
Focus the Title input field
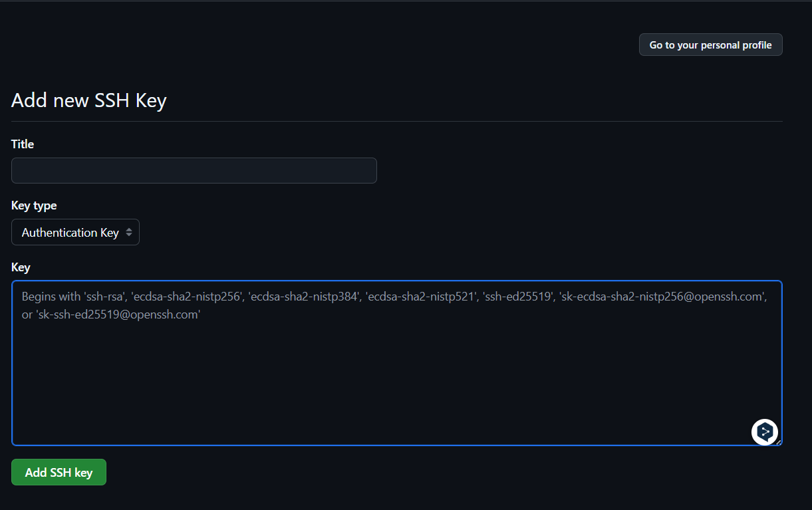click(194, 171)
